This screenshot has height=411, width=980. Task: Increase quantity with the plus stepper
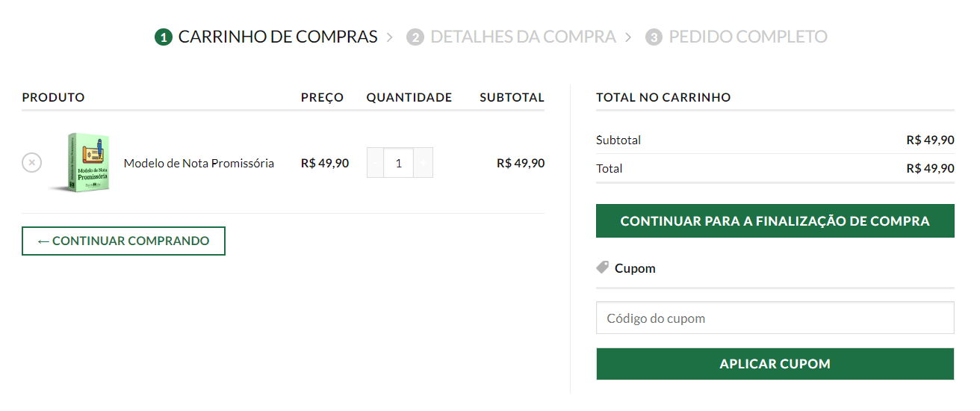424,163
